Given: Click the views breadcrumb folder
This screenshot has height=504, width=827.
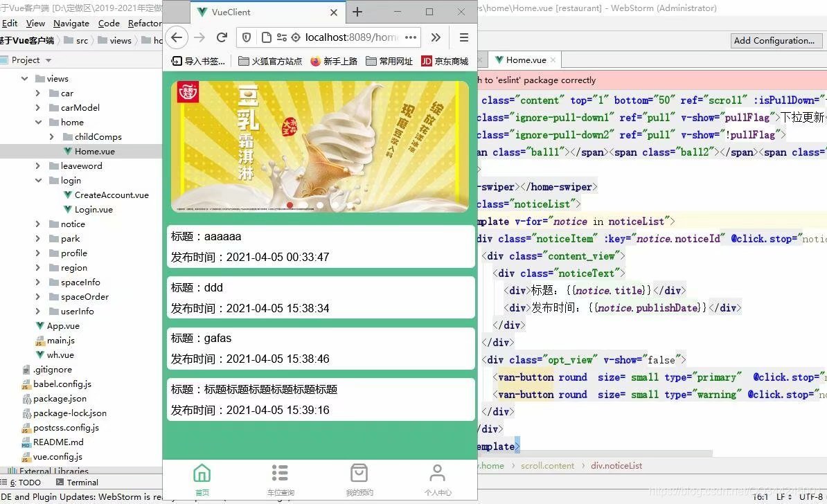Looking at the screenshot, I should (114, 41).
